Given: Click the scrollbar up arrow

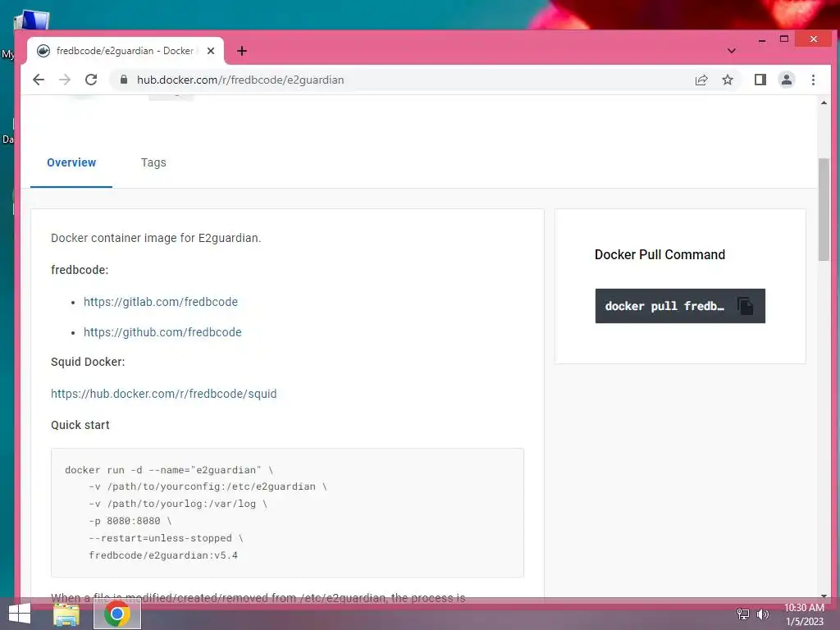Looking at the screenshot, I should point(824,103).
